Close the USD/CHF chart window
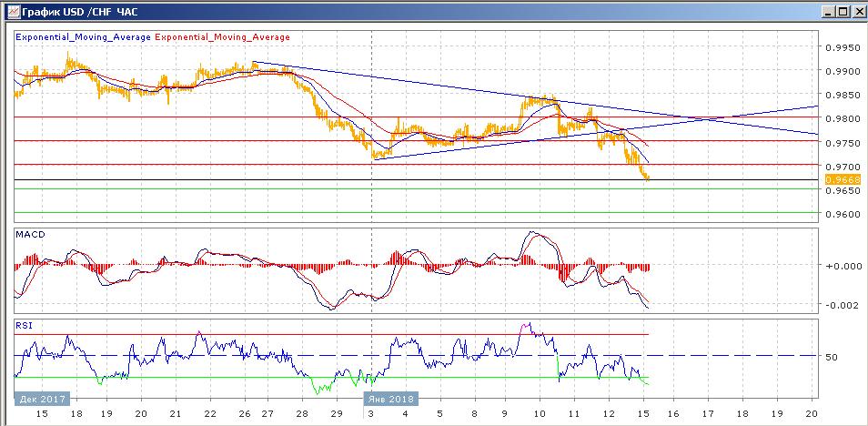The height and width of the screenshot is (426, 868). (x=856, y=12)
